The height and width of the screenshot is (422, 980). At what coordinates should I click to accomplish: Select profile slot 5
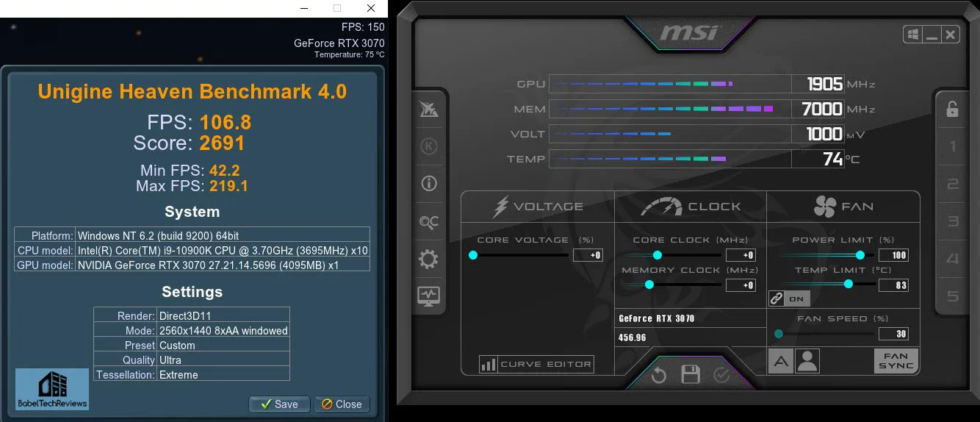[953, 296]
